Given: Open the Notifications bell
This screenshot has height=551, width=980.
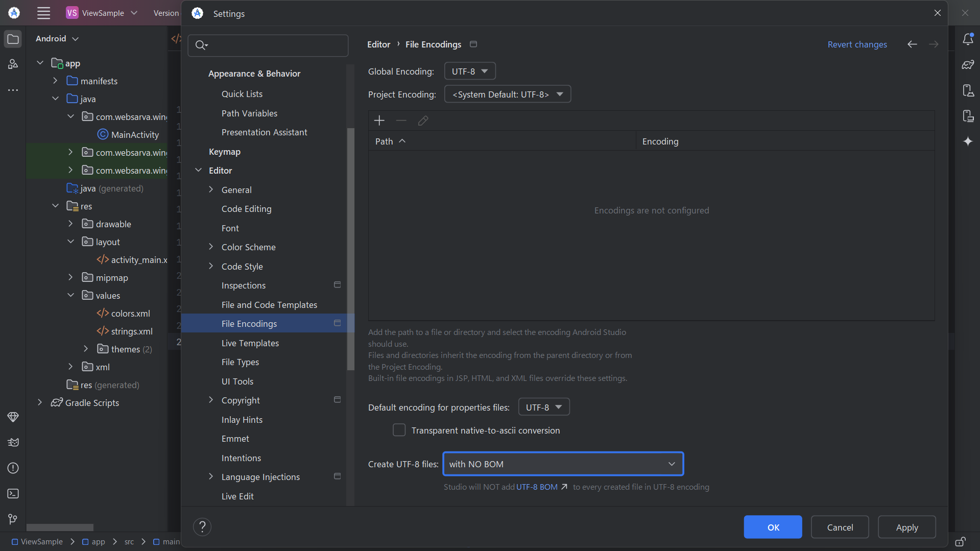Looking at the screenshot, I should click(969, 39).
